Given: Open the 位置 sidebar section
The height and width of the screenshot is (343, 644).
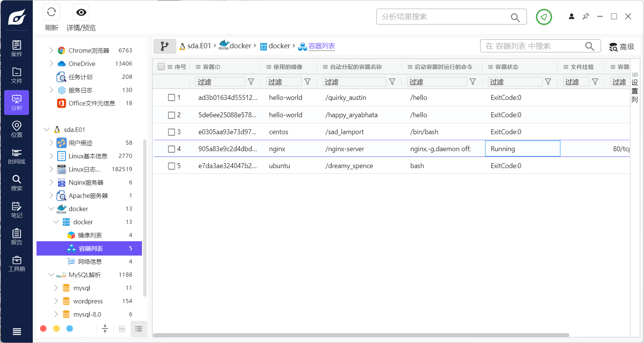Looking at the screenshot, I should pyautogui.click(x=17, y=129).
